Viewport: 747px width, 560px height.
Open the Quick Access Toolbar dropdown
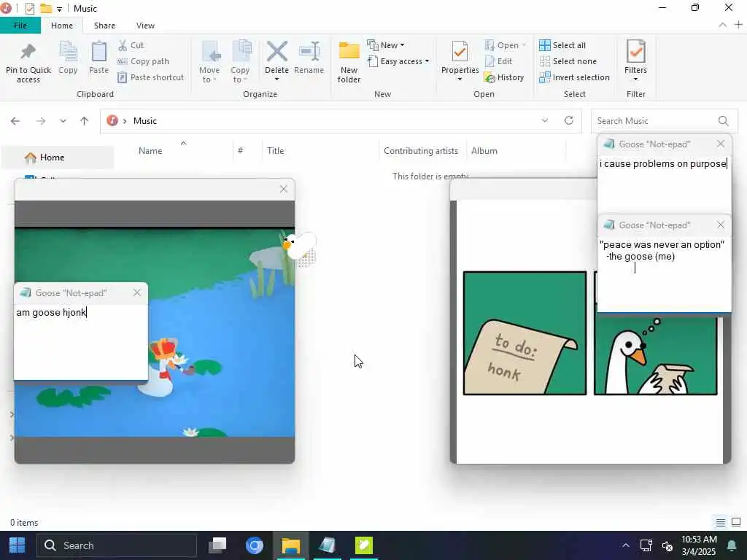(x=59, y=9)
